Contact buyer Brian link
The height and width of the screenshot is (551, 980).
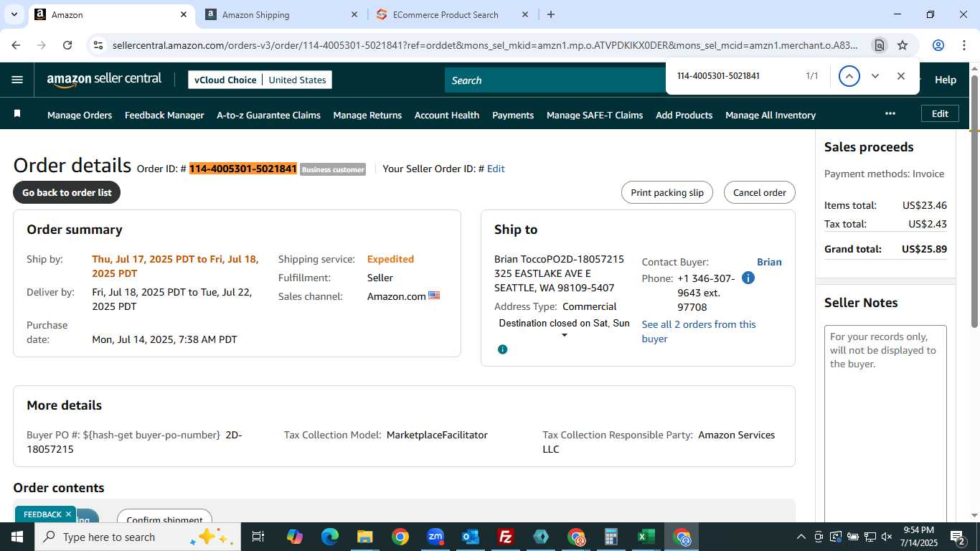(769, 262)
